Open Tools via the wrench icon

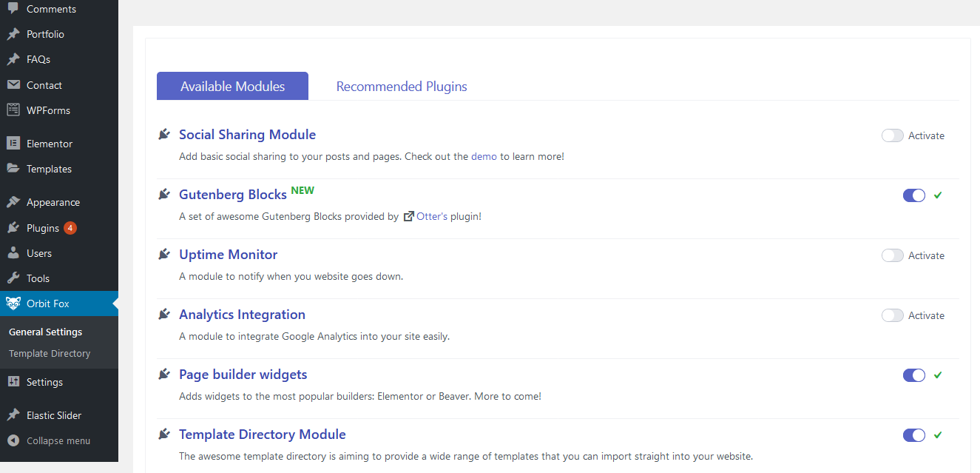click(x=13, y=278)
